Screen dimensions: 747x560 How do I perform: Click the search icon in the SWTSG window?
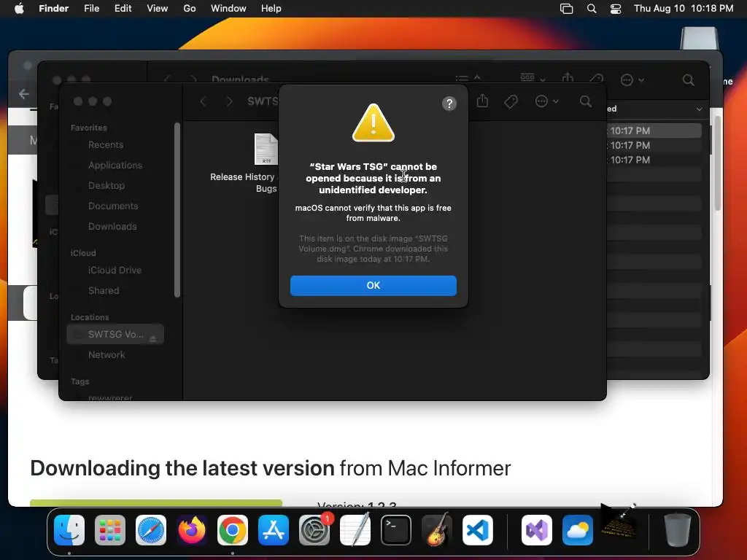(586, 101)
